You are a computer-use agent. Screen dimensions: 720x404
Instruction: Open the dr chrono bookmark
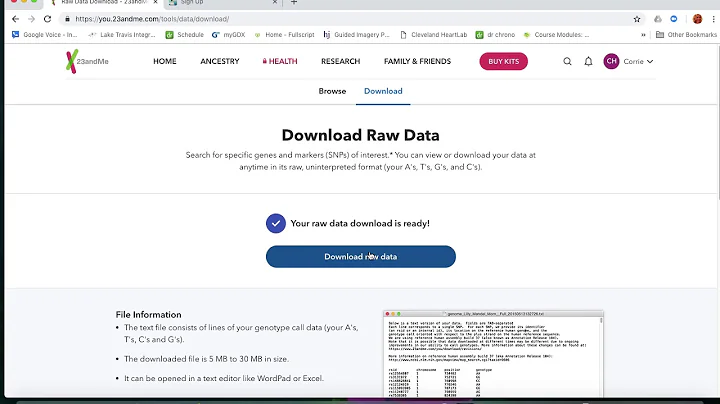point(495,34)
